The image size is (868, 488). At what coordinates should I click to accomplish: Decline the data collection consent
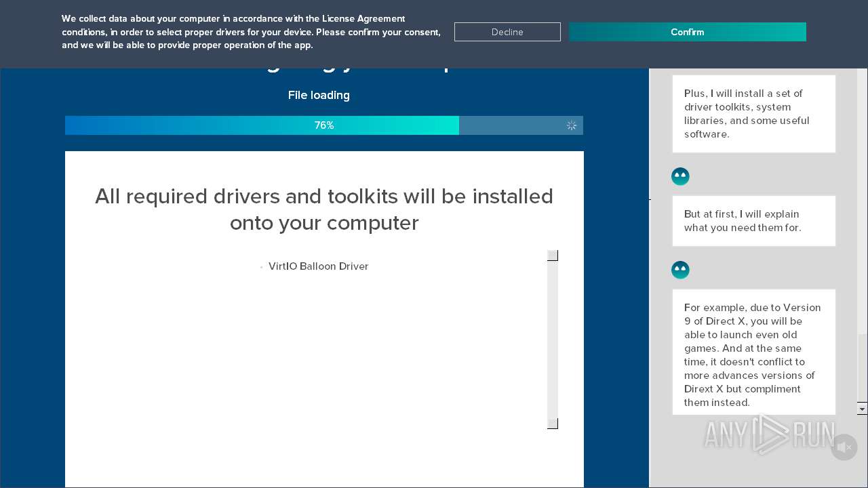(507, 32)
